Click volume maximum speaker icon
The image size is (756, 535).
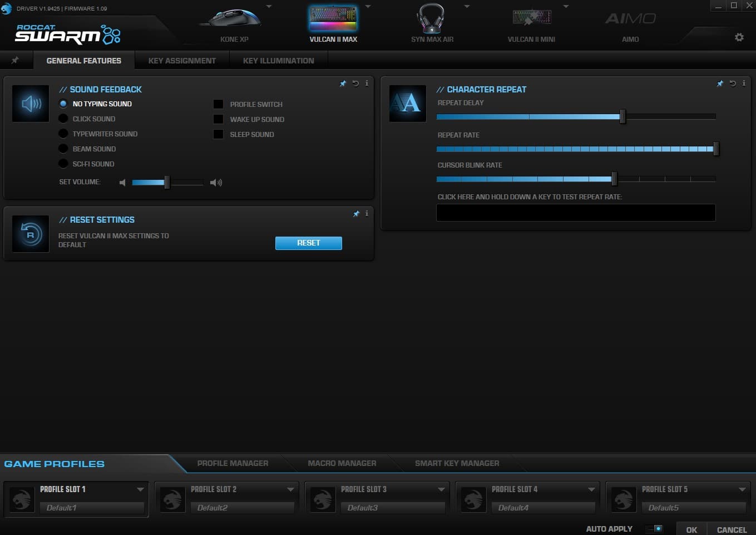tap(216, 183)
